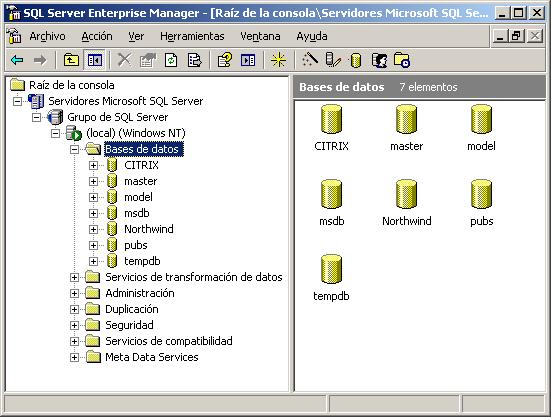Expand the Seguridad folder
Image resolution: width=551 pixels, height=417 pixels.
[74, 325]
